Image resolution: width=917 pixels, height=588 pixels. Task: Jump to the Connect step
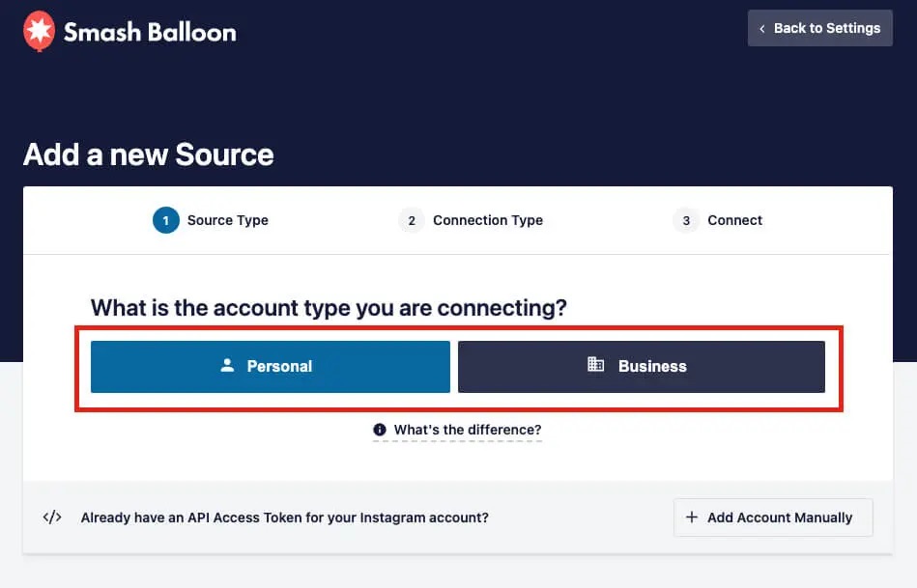tap(734, 220)
